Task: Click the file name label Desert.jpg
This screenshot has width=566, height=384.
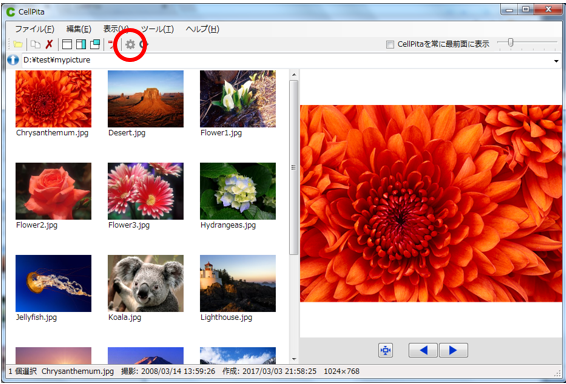Action: coord(127,133)
